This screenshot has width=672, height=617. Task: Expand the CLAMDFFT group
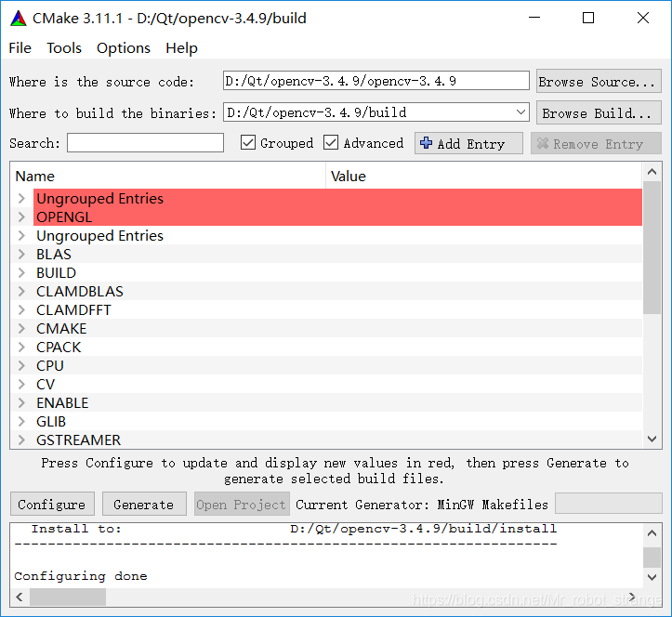(21, 309)
